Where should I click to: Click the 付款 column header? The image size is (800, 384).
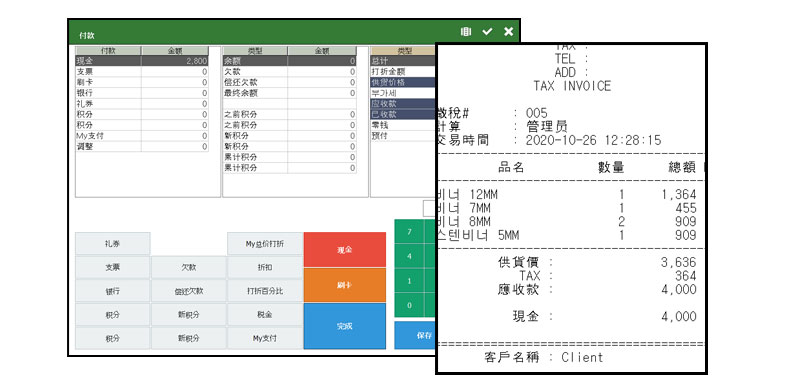(108, 50)
